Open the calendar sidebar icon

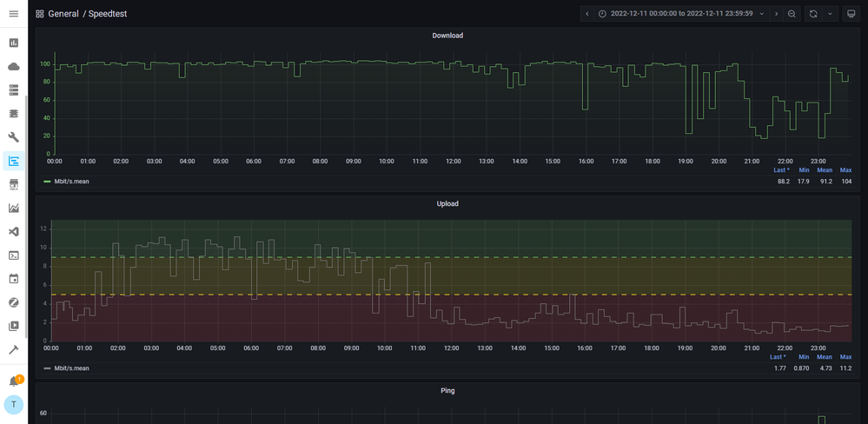click(x=13, y=279)
